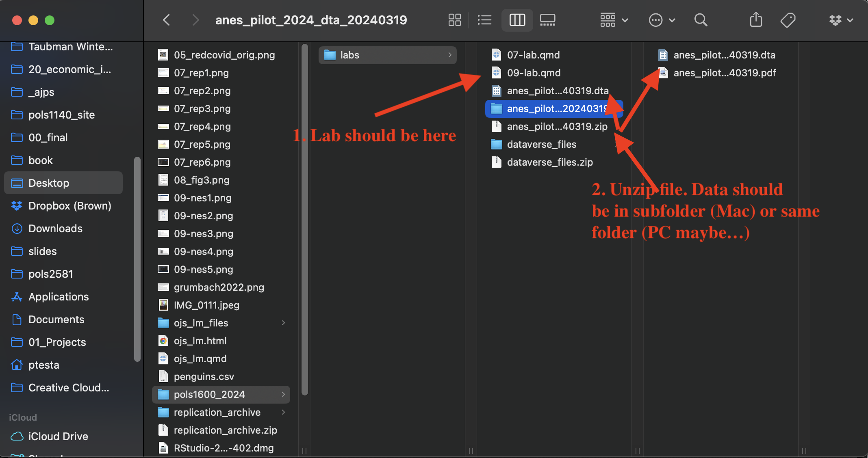Viewport: 868px width, 458px height.
Task: Go back with the left chevron
Action: pyautogui.click(x=167, y=20)
